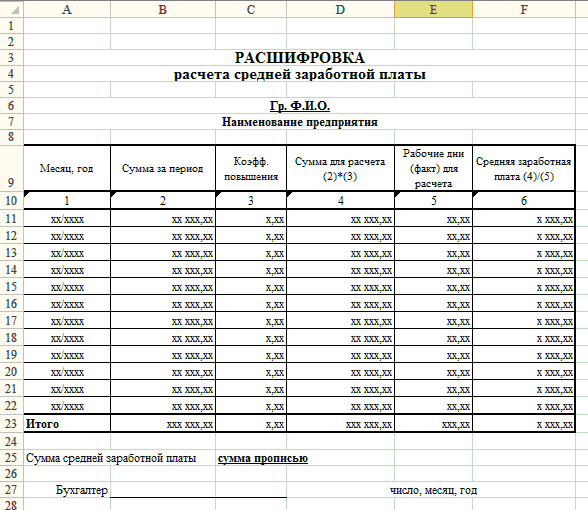
Task: Select total working days 'xxx,xx' cell
Action: 434,424
